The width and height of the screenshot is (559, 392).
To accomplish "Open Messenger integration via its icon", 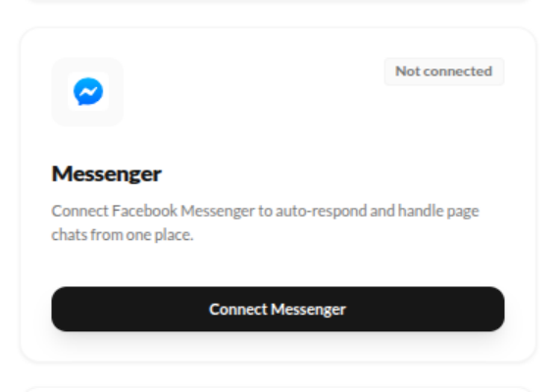I will pos(88,91).
